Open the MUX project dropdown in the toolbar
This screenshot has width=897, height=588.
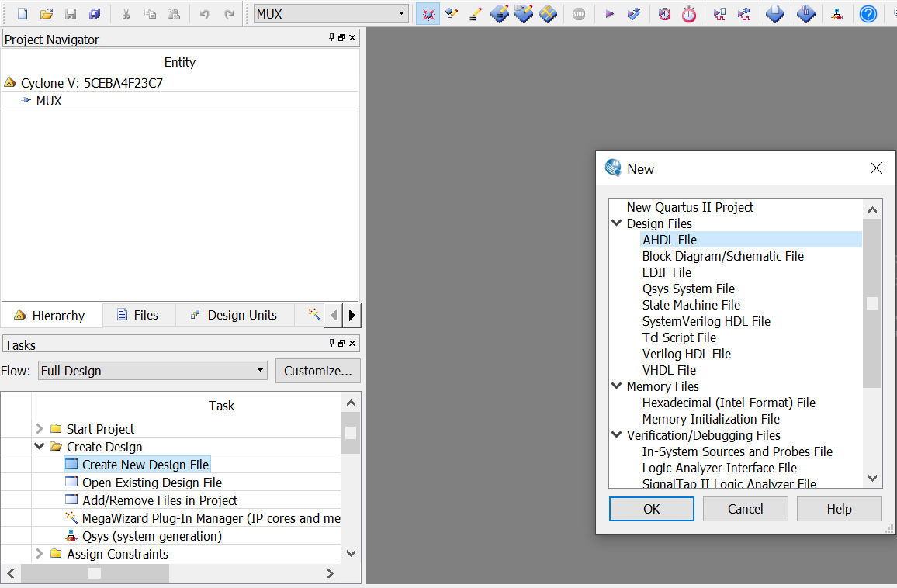point(331,14)
